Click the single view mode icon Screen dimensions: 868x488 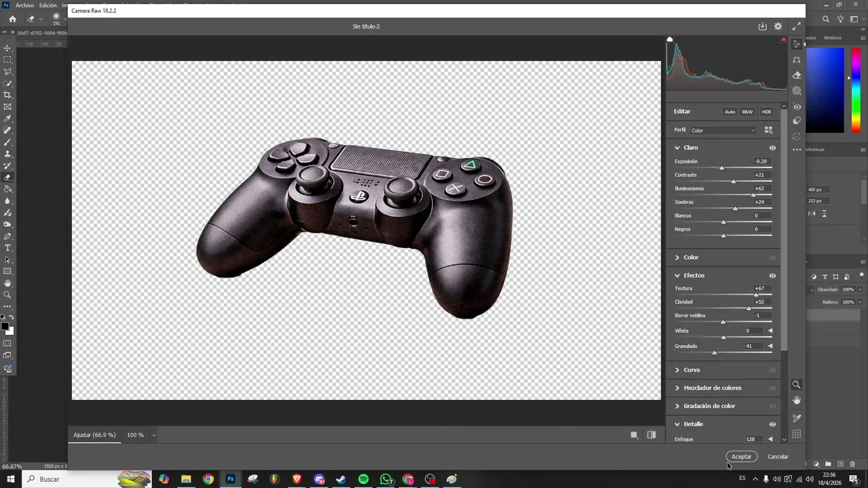(634, 435)
